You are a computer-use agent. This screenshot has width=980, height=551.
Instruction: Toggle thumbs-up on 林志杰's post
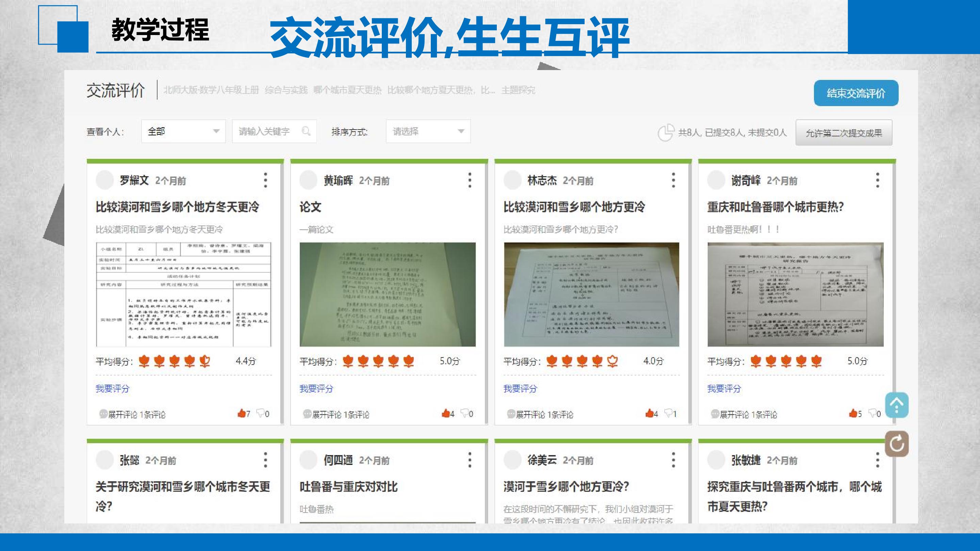(x=649, y=413)
